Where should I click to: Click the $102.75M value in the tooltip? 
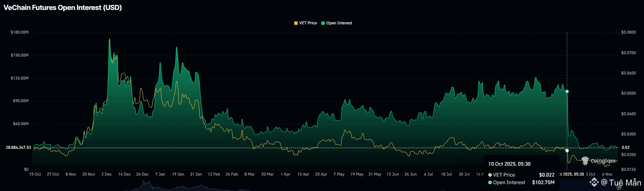pyautogui.click(x=543, y=182)
